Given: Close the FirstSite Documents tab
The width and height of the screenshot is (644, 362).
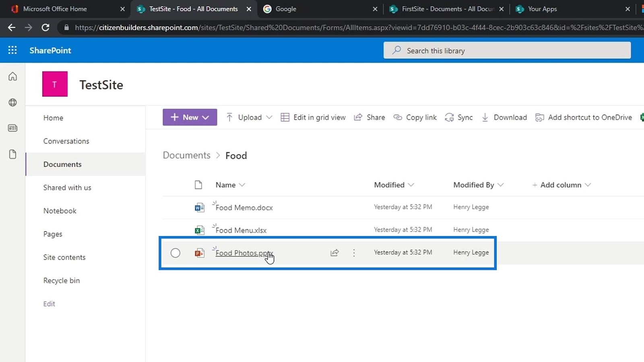Looking at the screenshot, I should (x=502, y=9).
